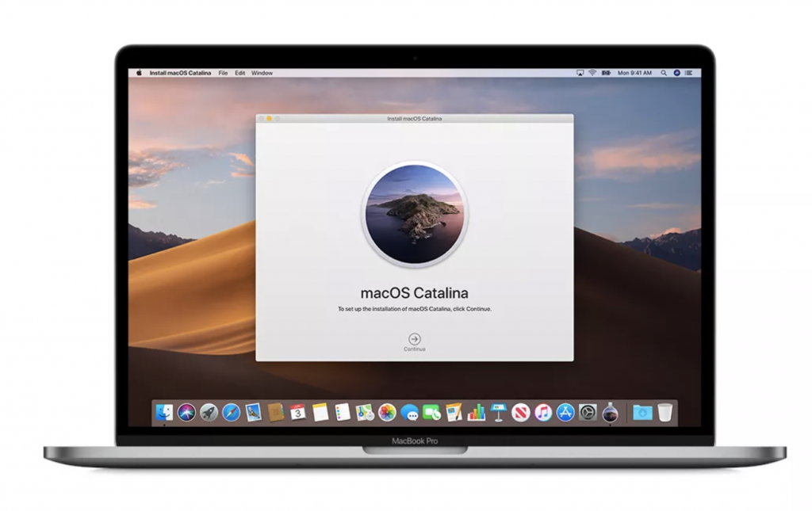Click Install macOS Catalina Dock icon

tap(610, 412)
